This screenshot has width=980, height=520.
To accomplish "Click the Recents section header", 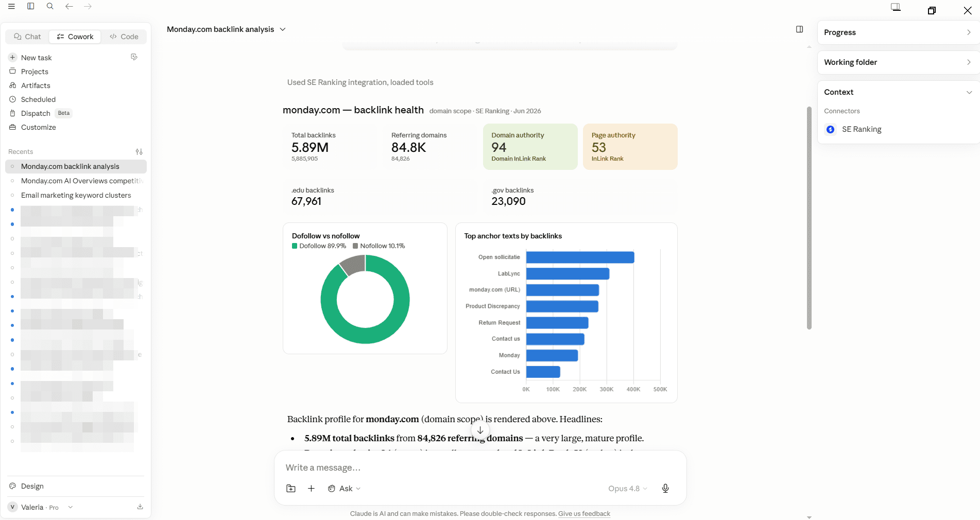I will [x=21, y=152].
